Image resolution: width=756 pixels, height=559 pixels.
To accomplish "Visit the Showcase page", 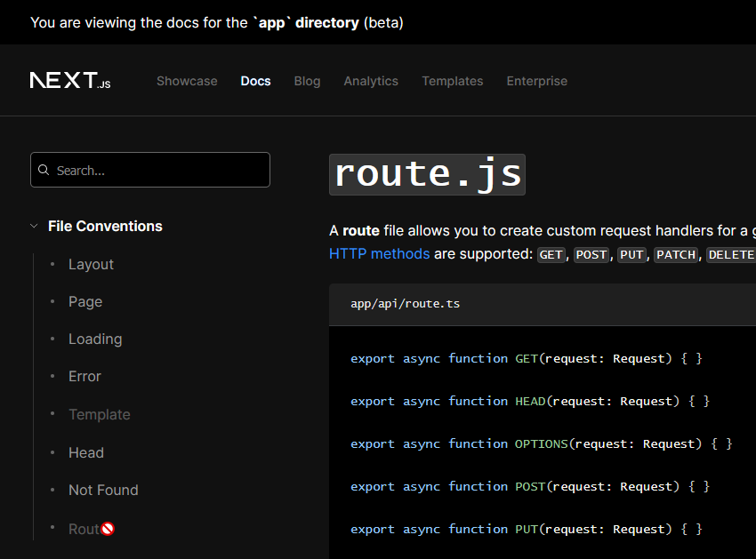I will coord(187,81).
